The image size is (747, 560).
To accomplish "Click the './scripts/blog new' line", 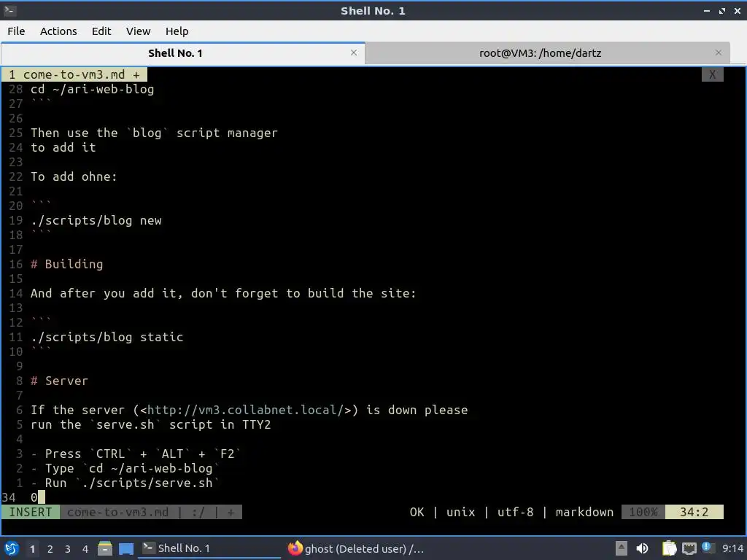I will pos(96,220).
